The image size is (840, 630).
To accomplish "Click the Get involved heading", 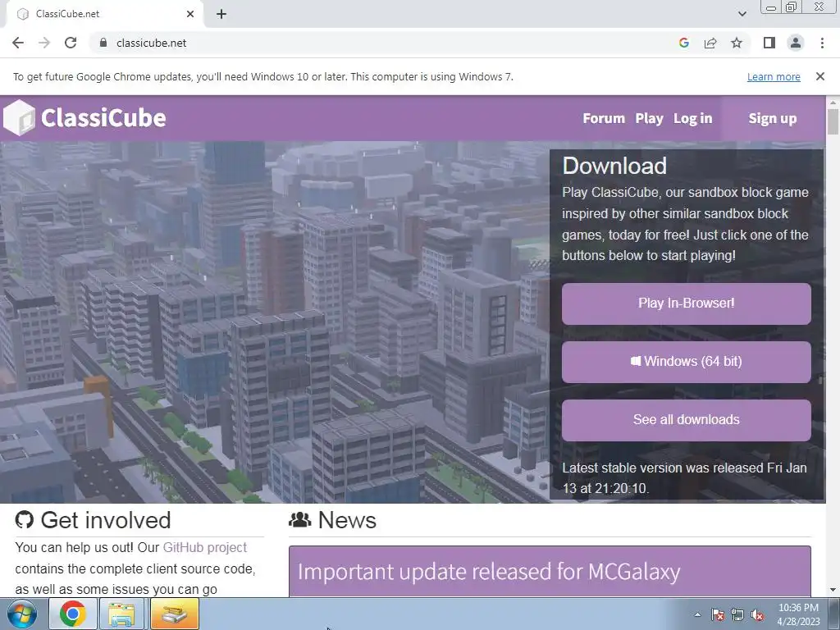I will [x=106, y=520].
